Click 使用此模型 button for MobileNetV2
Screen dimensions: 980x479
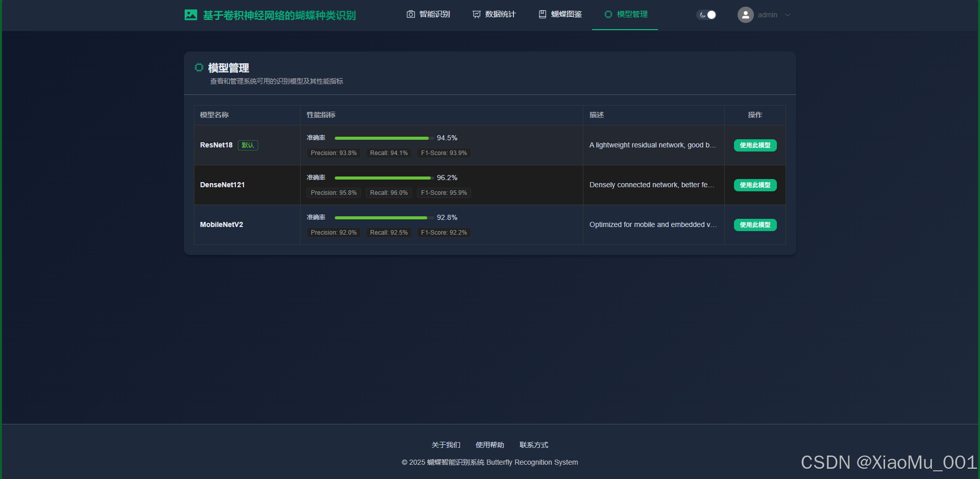click(x=755, y=225)
